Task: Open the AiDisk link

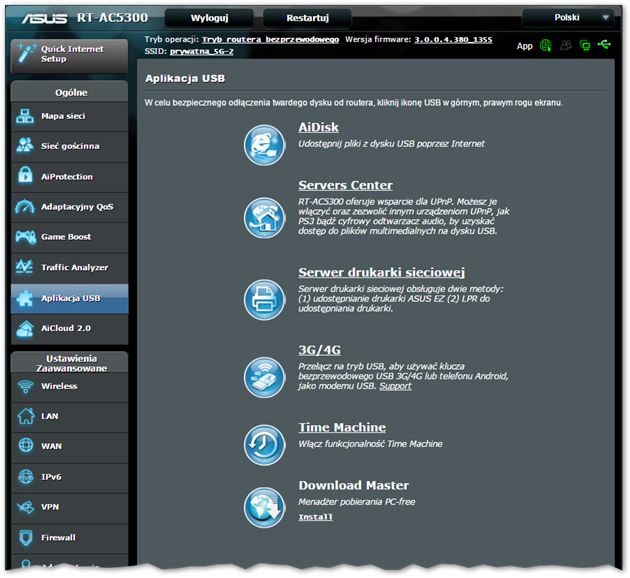Action: 318,127
